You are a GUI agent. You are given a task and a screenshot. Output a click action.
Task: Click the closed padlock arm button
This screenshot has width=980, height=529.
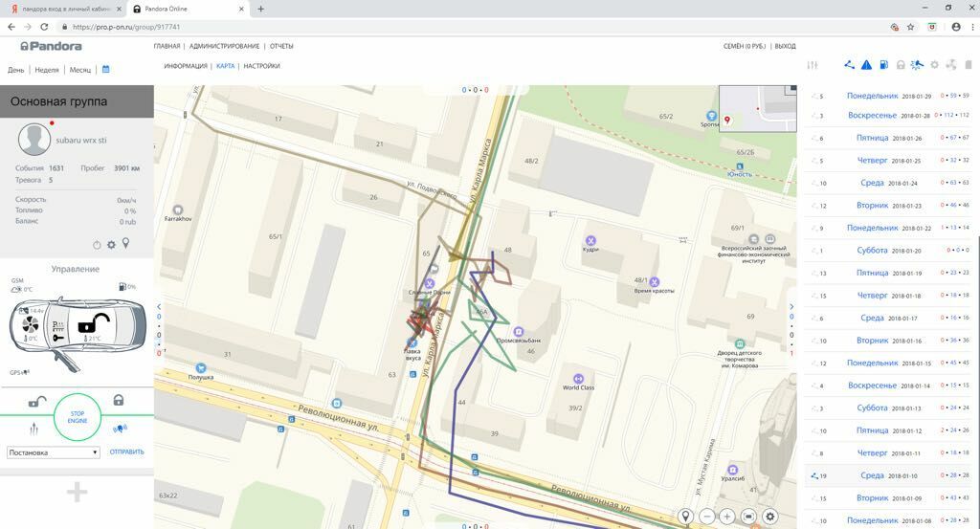coord(119,401)
